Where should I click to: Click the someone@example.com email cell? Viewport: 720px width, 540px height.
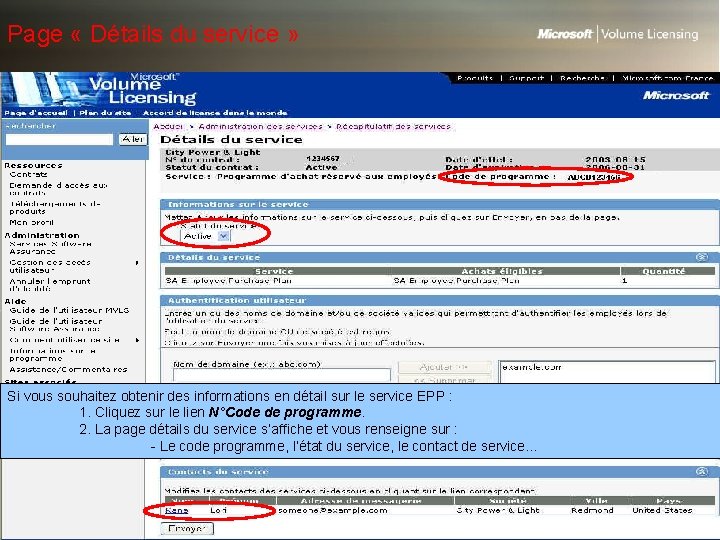[x=333, y=510]
